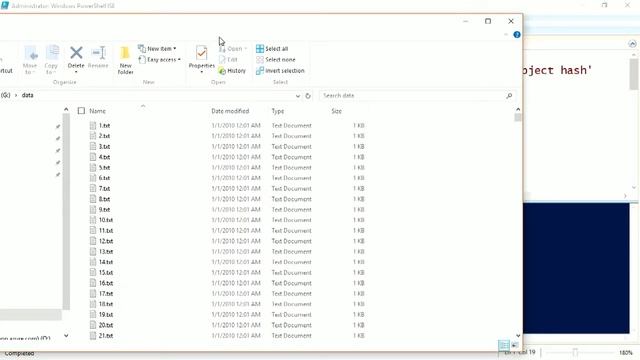The height and width of the screenshot is (360, 640).
Task: Sort by Size column header
Action: 337,111
